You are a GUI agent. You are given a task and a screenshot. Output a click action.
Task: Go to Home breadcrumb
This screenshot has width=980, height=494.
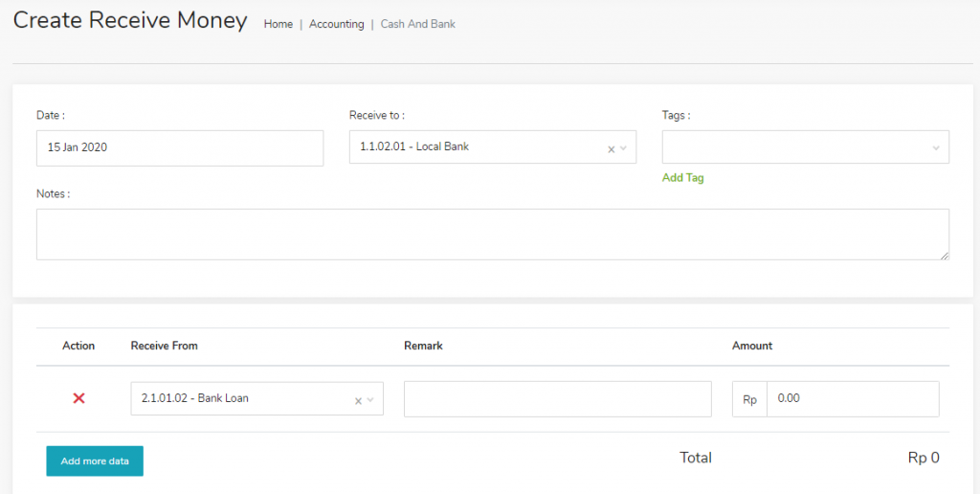pyautogui.click(x=278, y=24)
